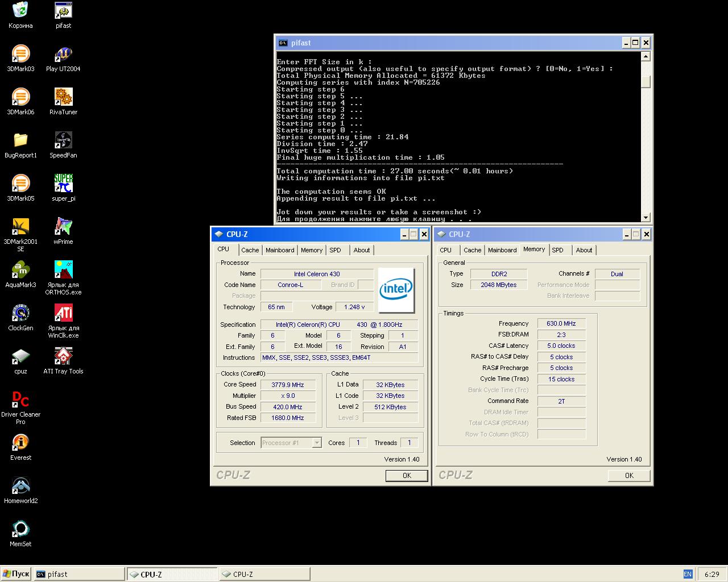This screenshot has width=728, height=582.
Task: Click the Intel logo in CPU-Z
Action: click(x=396, y=290)
